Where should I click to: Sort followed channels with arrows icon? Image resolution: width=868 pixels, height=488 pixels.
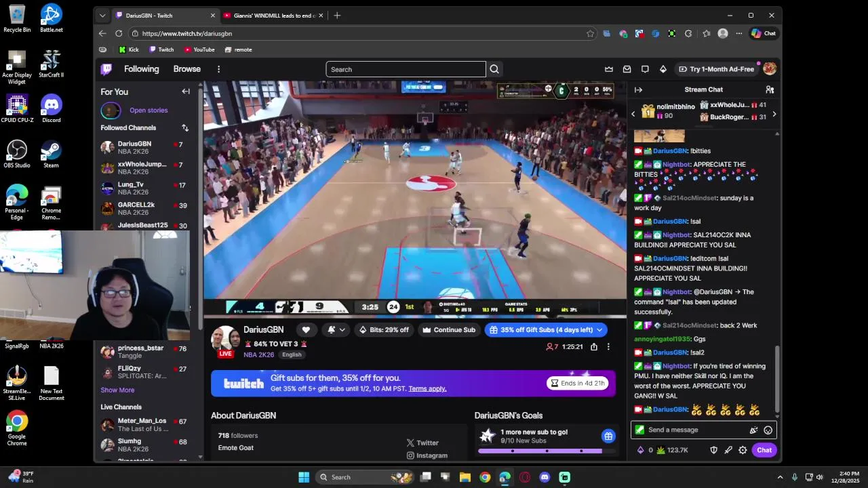click(185, 127)
